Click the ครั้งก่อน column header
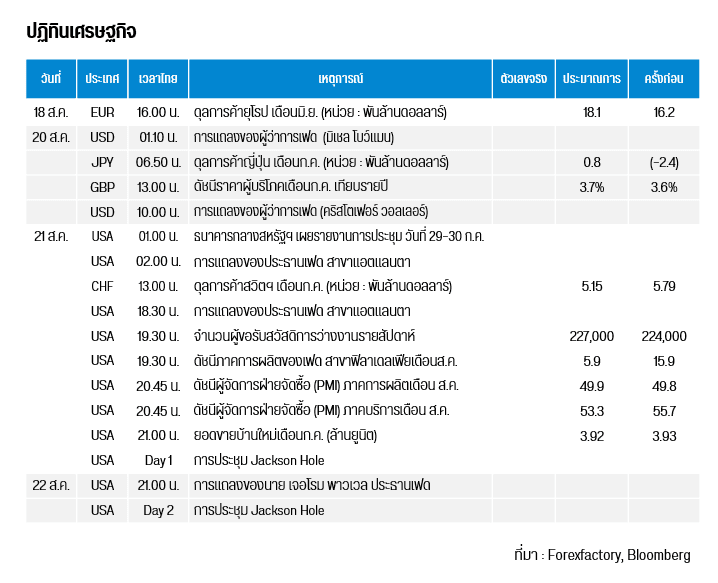Screen dimensions: 718x583 coord(664,78)
